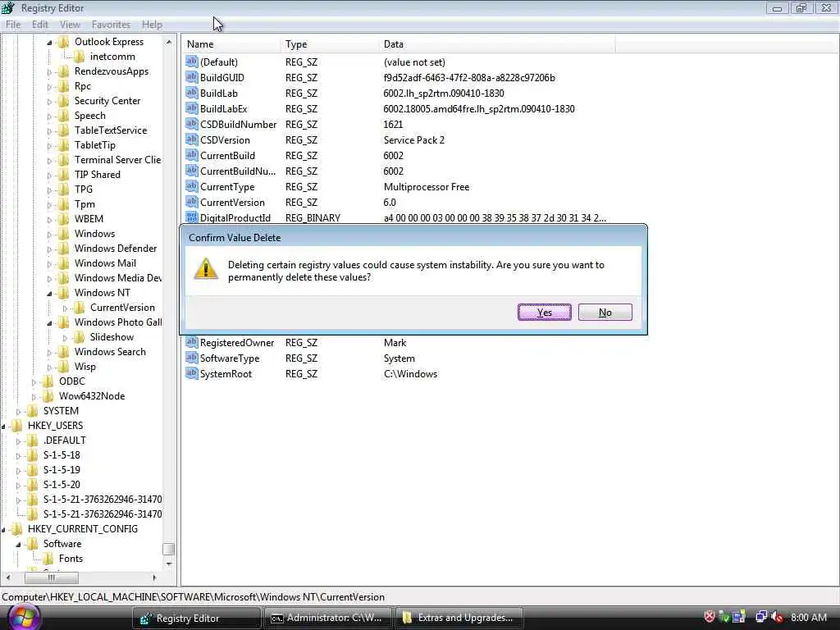840x630 pixels.
Task: Click the DigitalProductId binary value icon
Action: 192,217
